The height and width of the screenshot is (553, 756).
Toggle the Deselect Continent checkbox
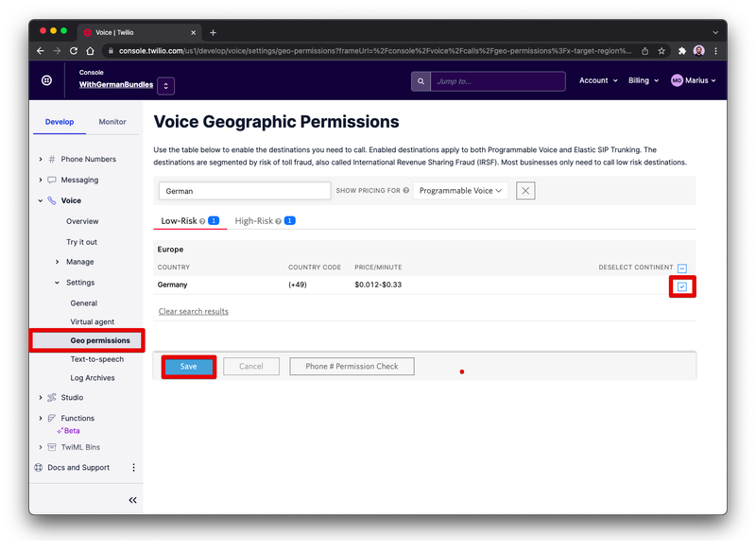click(x=681, y=268)
